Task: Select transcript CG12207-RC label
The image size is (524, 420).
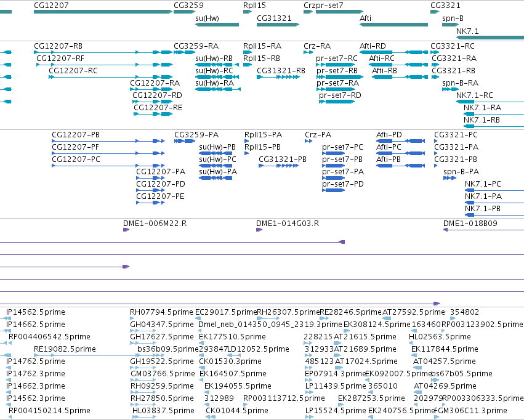Action: (73, 71)
